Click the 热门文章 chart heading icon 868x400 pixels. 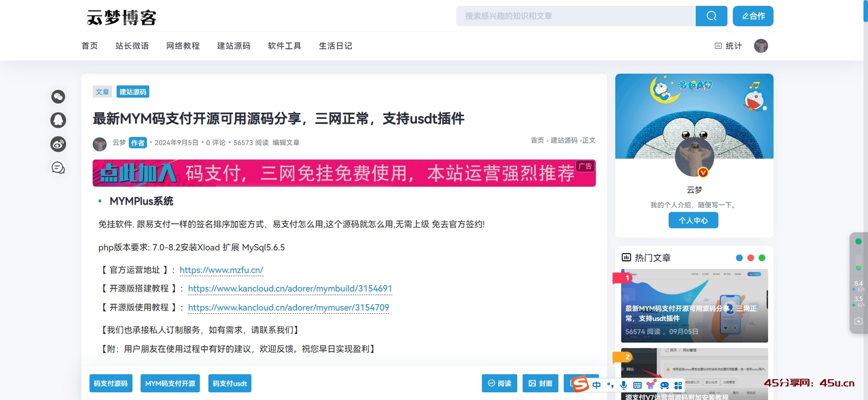coord(626,258)
